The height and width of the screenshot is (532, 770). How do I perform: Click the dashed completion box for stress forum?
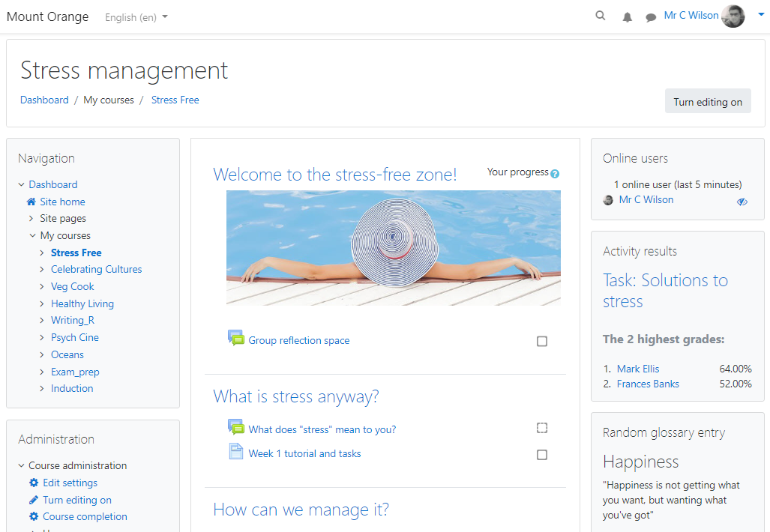tap(542, 428)
